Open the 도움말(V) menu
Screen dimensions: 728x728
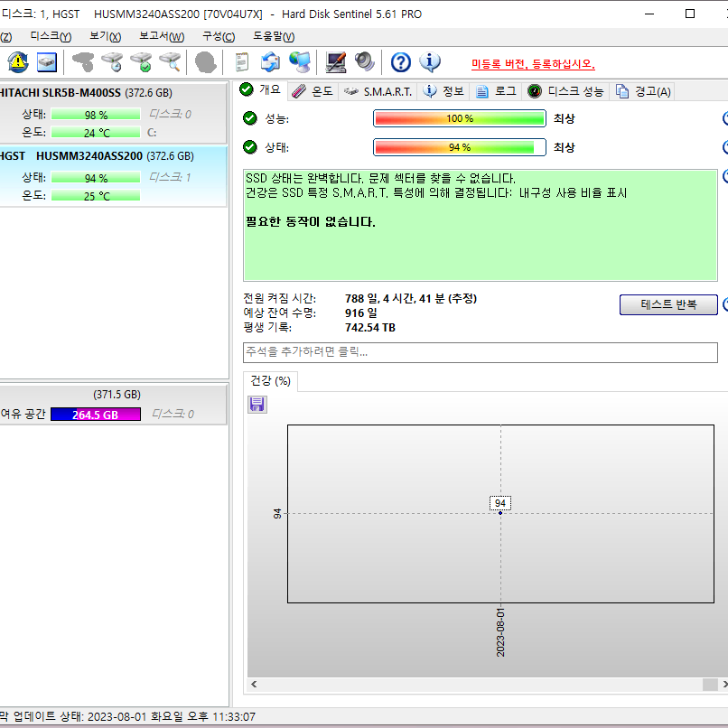274,37
